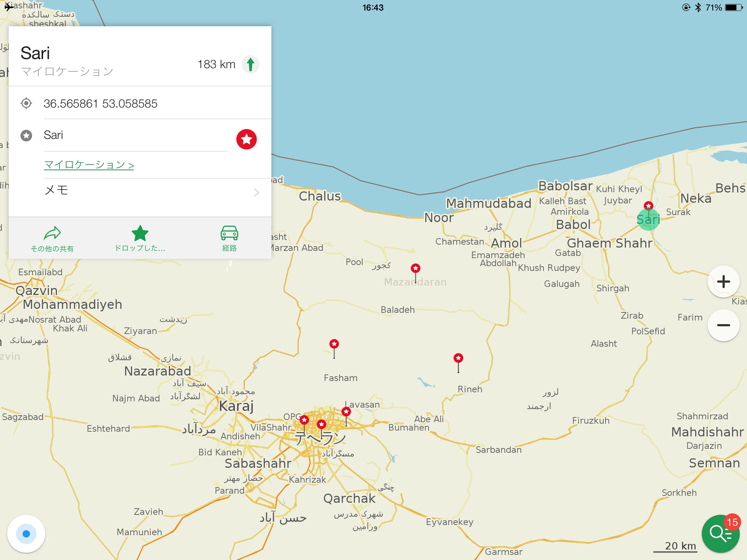Screen dimensions: 747x560
Task: Select the bookmark pin near Mazandaran label
Action: 415,269
